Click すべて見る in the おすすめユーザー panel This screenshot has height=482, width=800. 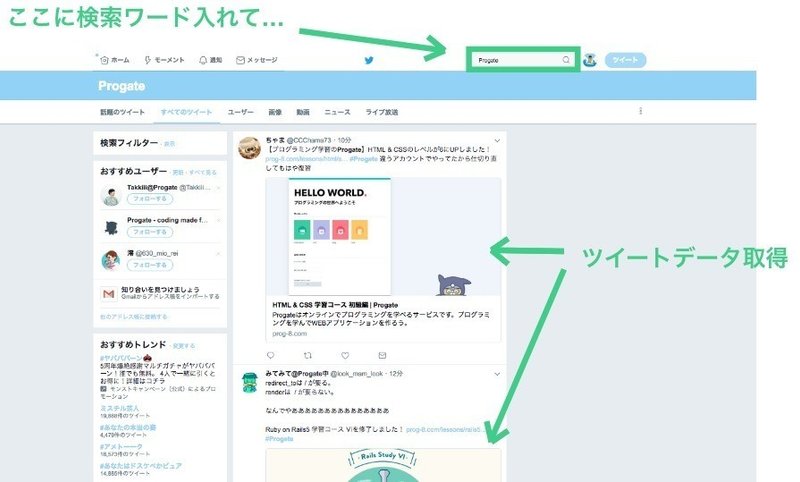point(203,172)
